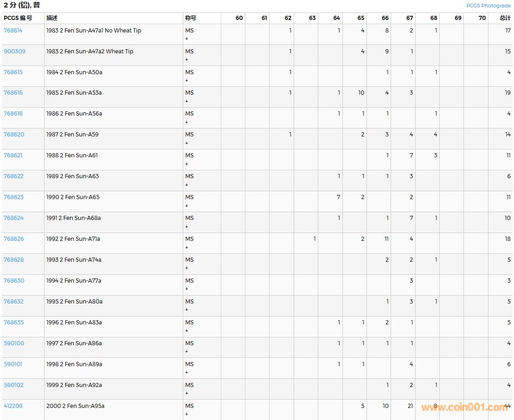The image size is (514, 420).
Task: Click PCGS number 900309 link
Action: 14,52
